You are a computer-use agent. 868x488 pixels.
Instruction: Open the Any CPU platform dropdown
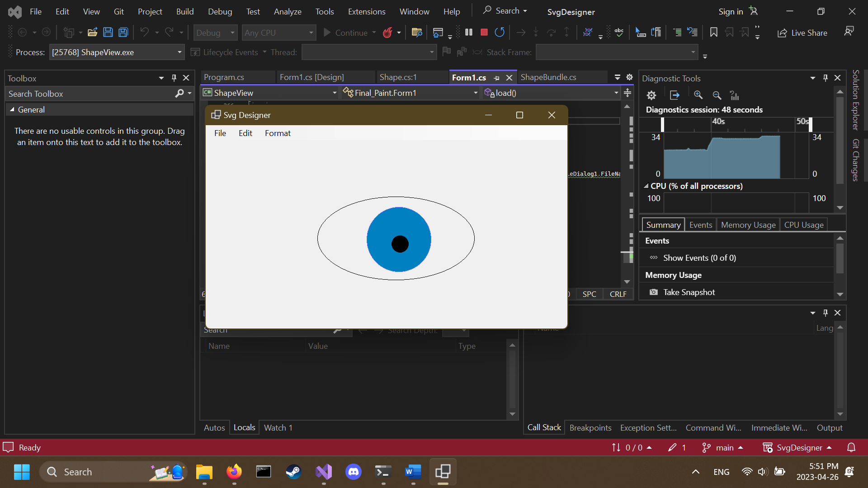pyautogui.click(x=310, y=32)
